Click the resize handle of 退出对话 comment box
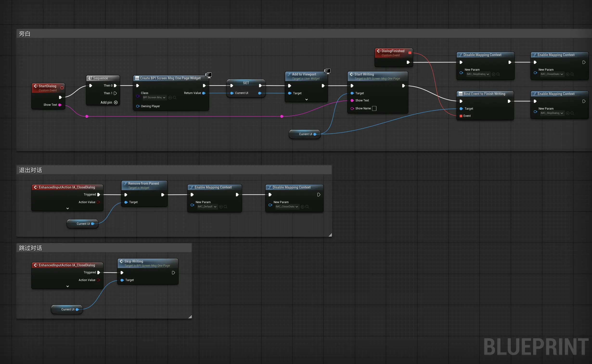The height and width of the screenshot is (364, 592). (x=330, y=235)
